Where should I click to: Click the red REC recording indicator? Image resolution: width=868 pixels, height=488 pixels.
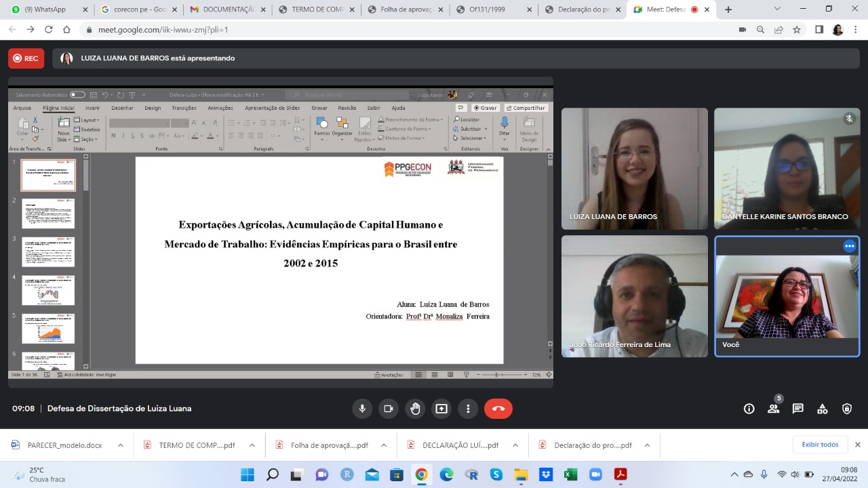coord(26,58)
